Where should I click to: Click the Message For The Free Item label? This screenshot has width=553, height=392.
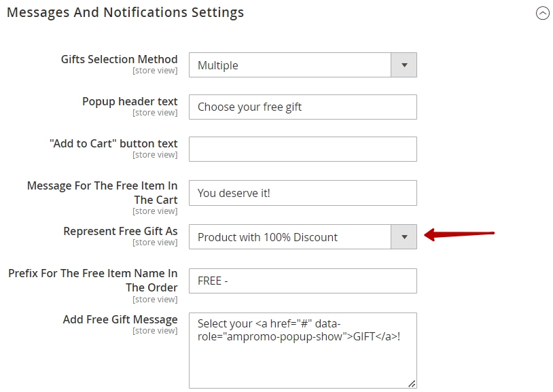103,193
